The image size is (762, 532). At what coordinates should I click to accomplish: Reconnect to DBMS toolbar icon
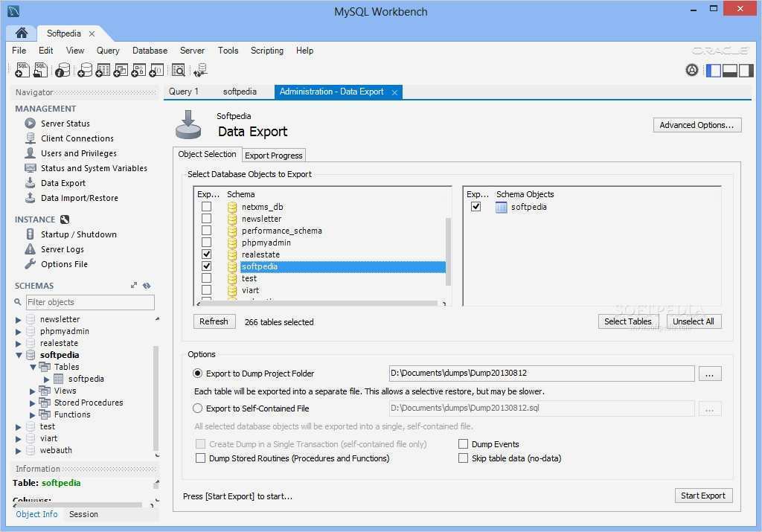click(200, 70)
